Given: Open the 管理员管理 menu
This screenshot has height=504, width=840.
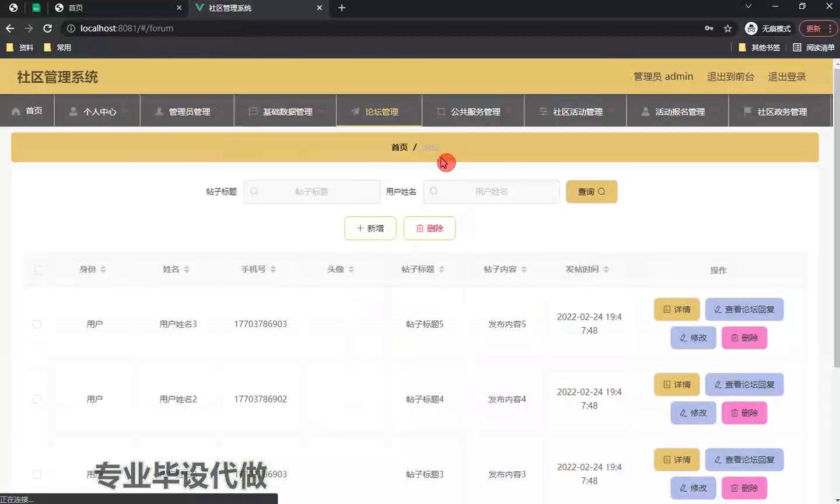Looking at the screenshot, I should point(187,110).
